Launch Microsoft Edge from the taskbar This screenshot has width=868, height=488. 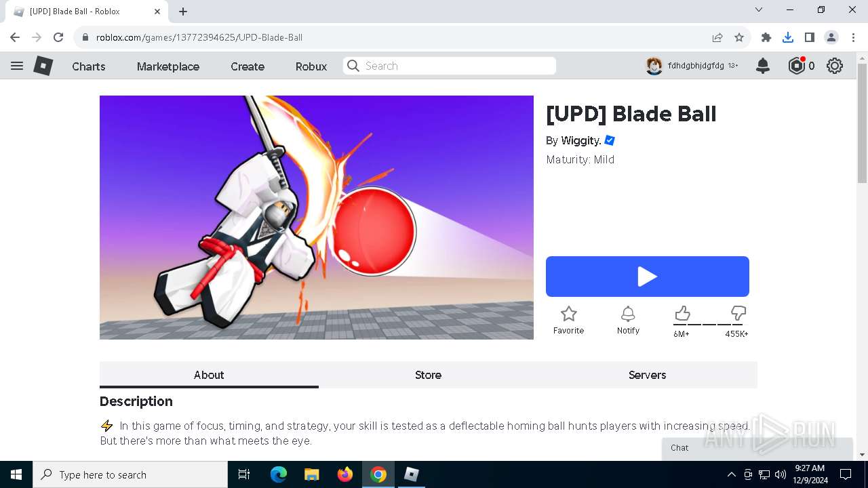click(x=279, y=474)
